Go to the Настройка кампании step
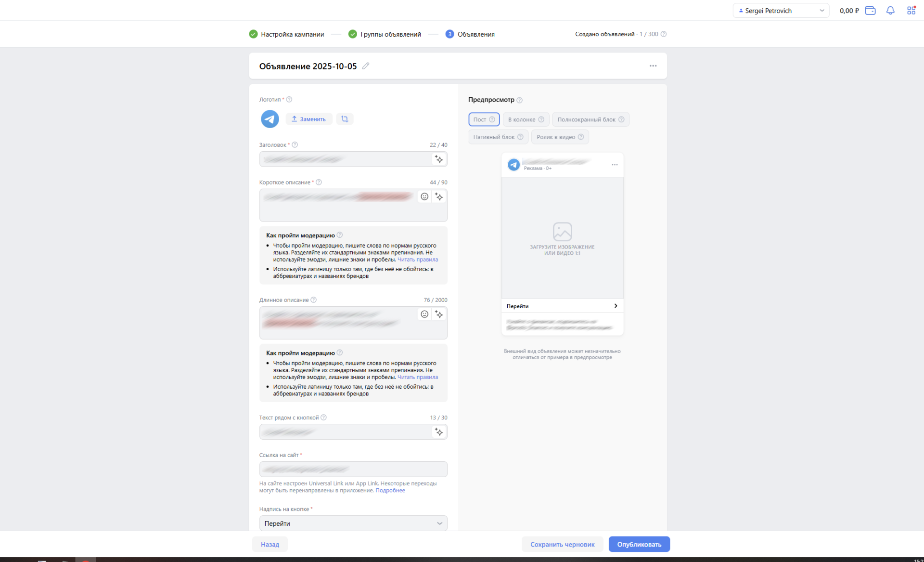Viewport: 924px width, 562px height. click(x=292, y=34)
